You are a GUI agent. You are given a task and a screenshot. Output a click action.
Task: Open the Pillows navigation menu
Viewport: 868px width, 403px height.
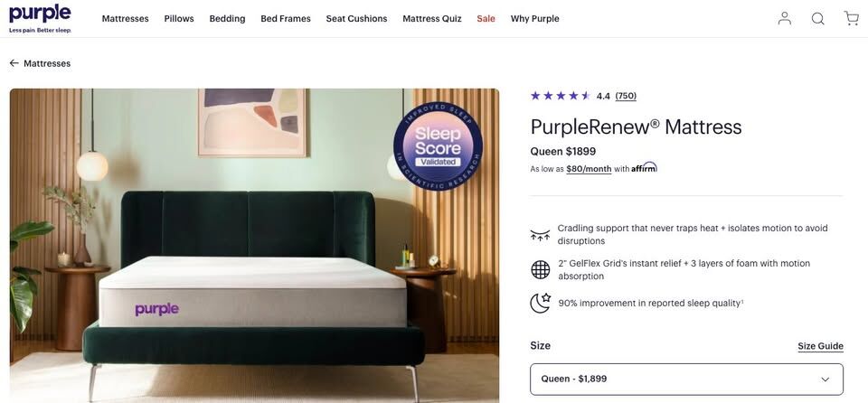pyautogui.click(x=179, y=18)
